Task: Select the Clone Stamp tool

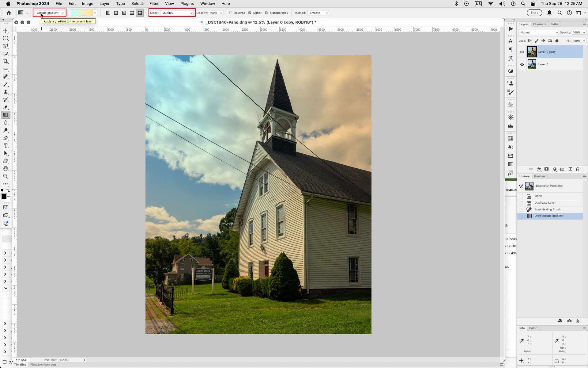Action: 6,92
